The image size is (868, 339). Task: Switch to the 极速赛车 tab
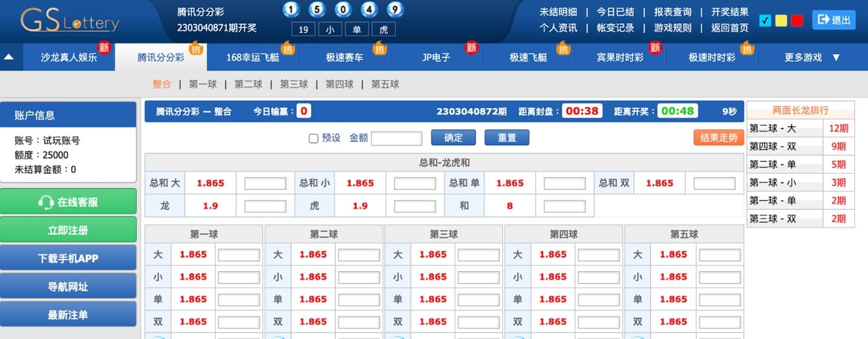pos(345,57)
